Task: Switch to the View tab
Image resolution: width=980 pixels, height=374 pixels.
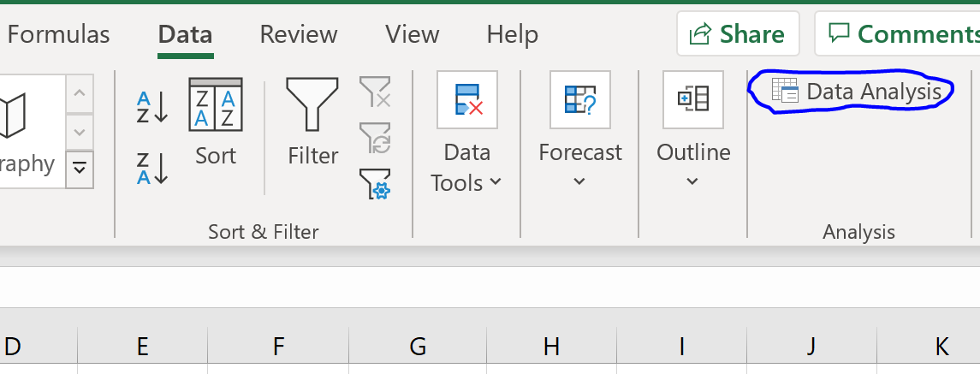Action: (x=412, y=34)
